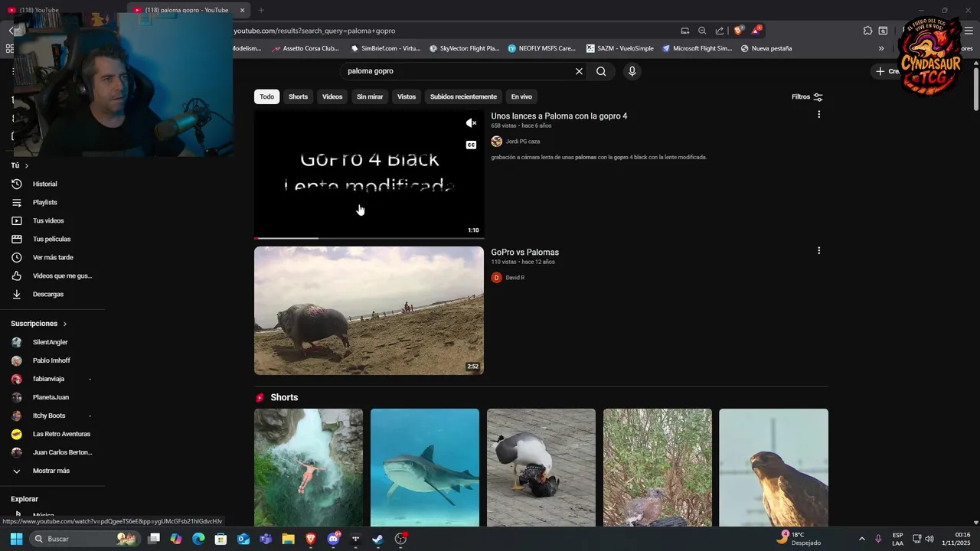The image size is (980, 551).
Task: Open Pablo Imhoff subscription
Action: pos(52,361)
